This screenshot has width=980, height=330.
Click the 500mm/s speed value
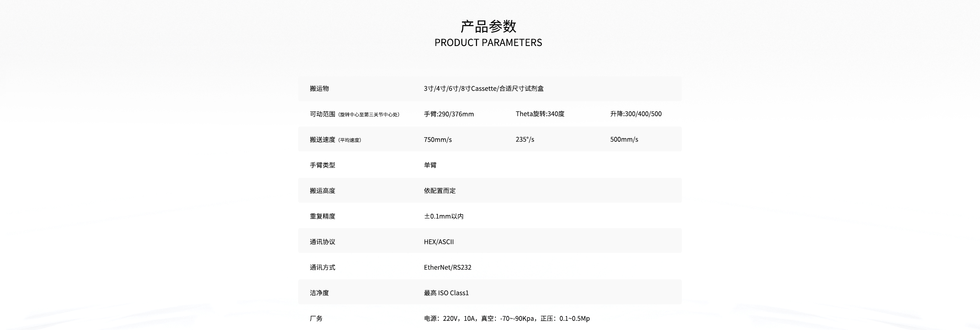[x=624, y=140]
